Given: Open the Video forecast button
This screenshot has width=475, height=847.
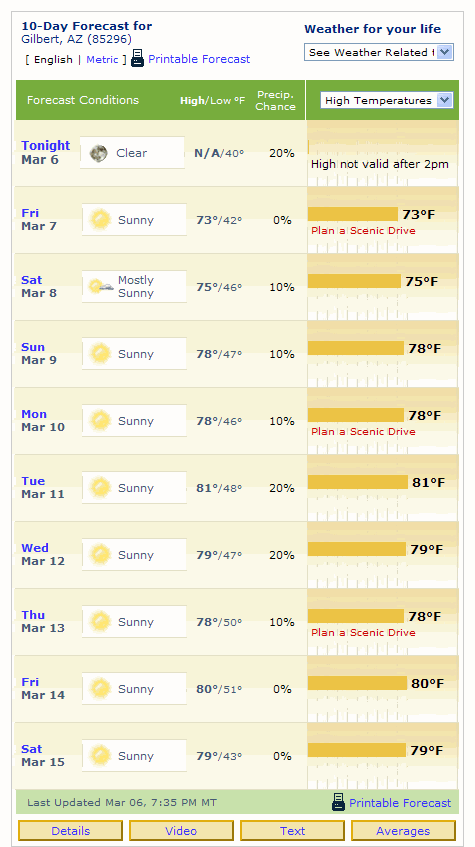Looking at the screenshot, I should 182,831.
